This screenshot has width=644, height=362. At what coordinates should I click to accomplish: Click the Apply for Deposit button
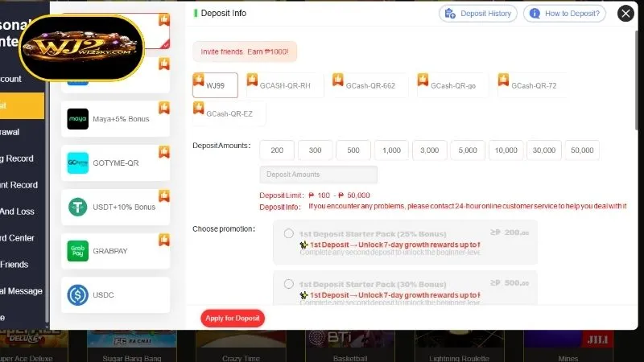click(x=233, y=318)
